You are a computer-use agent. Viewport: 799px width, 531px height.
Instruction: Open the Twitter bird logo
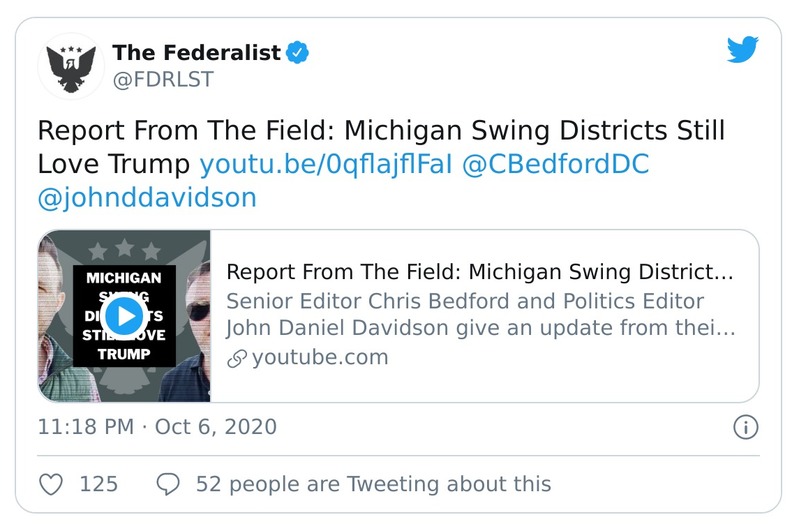[x=742, y=53]
